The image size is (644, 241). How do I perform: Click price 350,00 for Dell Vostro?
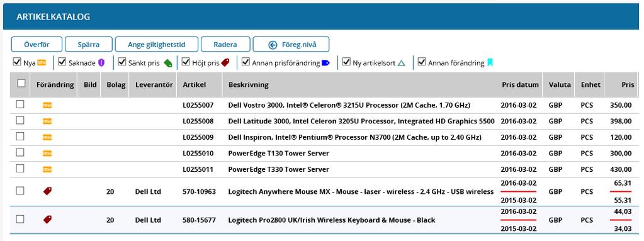[621, 105]
